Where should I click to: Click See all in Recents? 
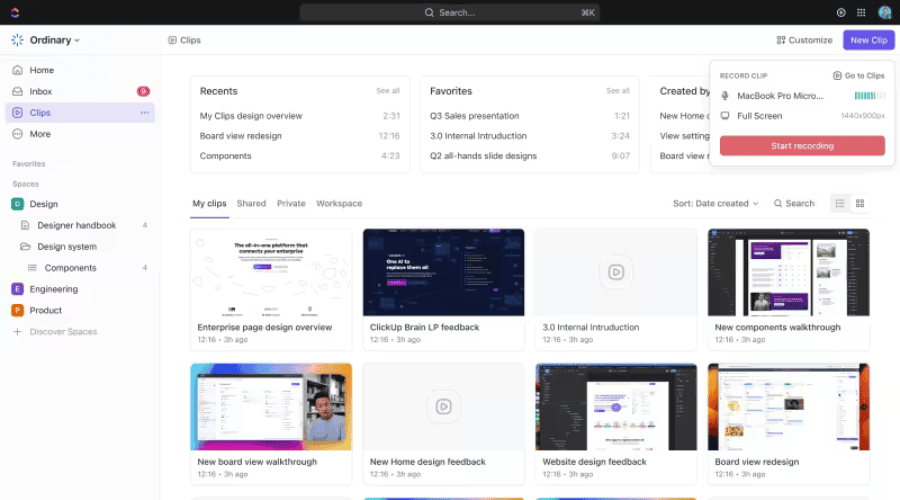coord(388,91)
